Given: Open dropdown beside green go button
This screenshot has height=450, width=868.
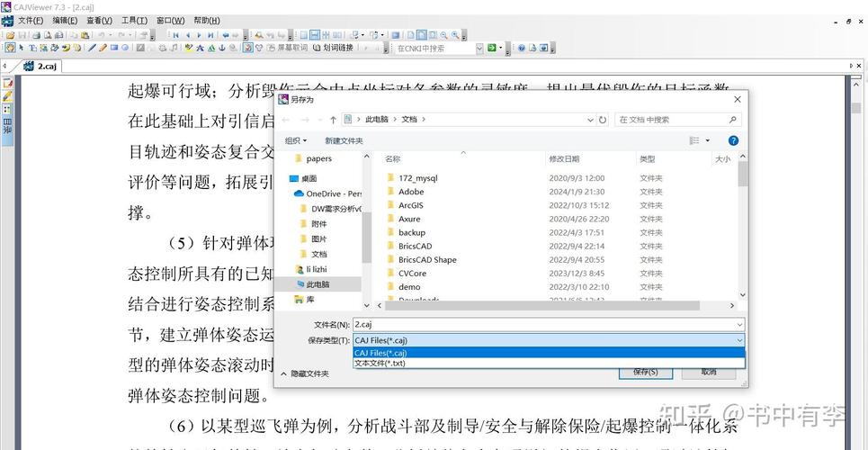Looking at the screenshot, I should [500, 49].
